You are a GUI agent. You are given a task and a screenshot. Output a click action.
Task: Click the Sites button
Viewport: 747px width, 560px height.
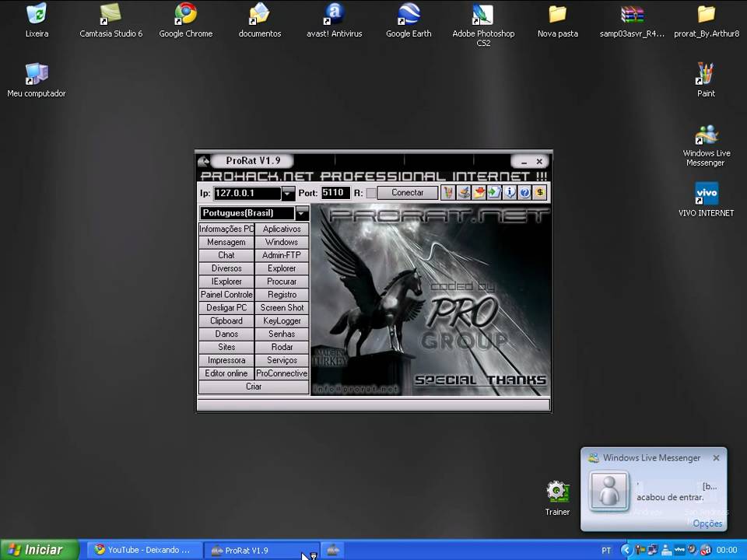click(x=226, y=347)
